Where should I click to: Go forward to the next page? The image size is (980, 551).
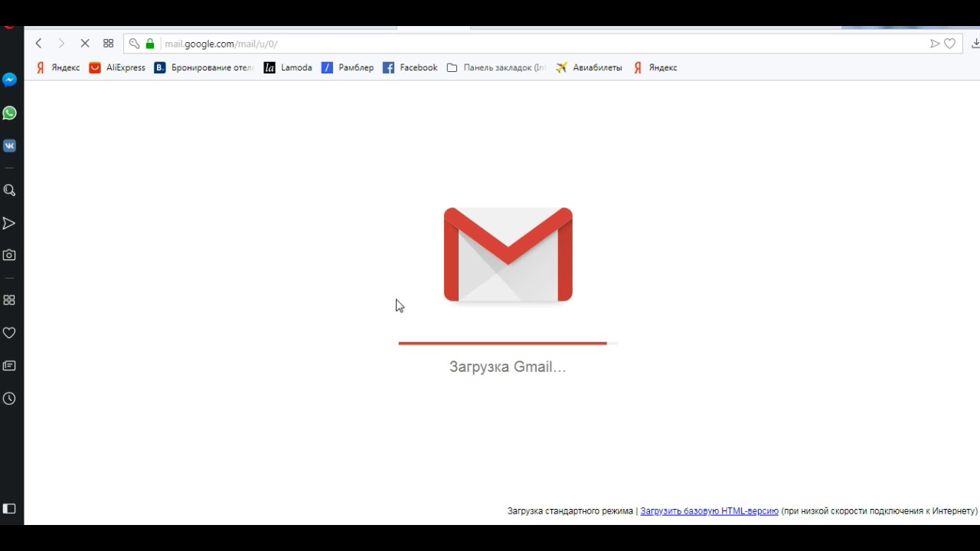click(x=61, y=44)
